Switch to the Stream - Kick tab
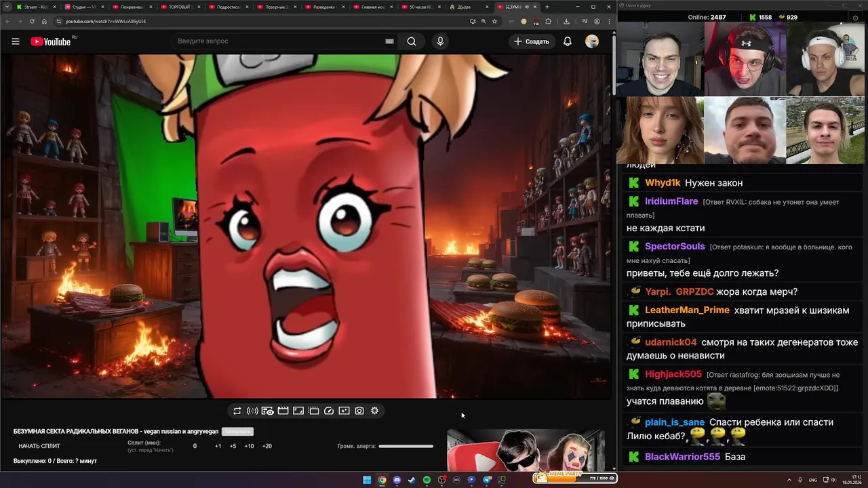868x488 pixels. [x=36, y=7]
